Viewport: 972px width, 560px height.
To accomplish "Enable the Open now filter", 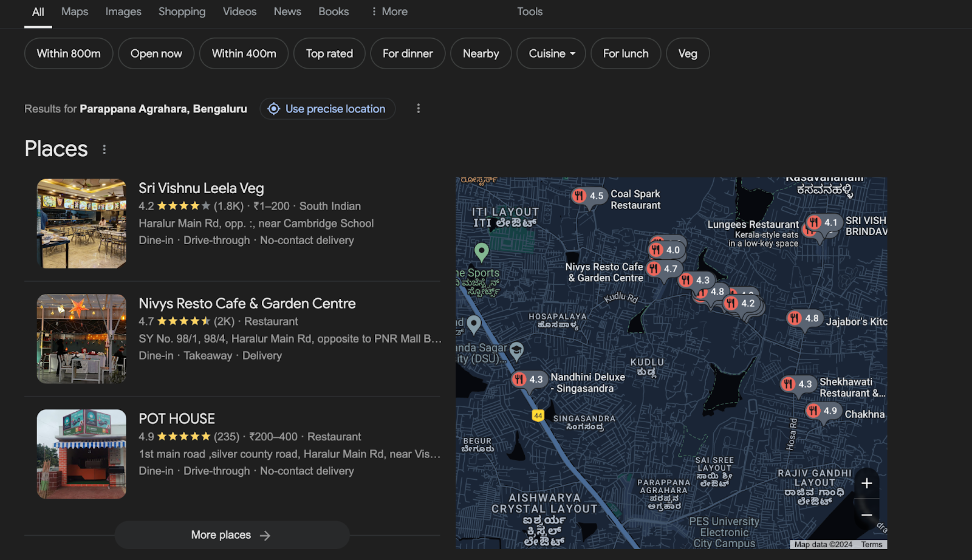I will 156,53.
